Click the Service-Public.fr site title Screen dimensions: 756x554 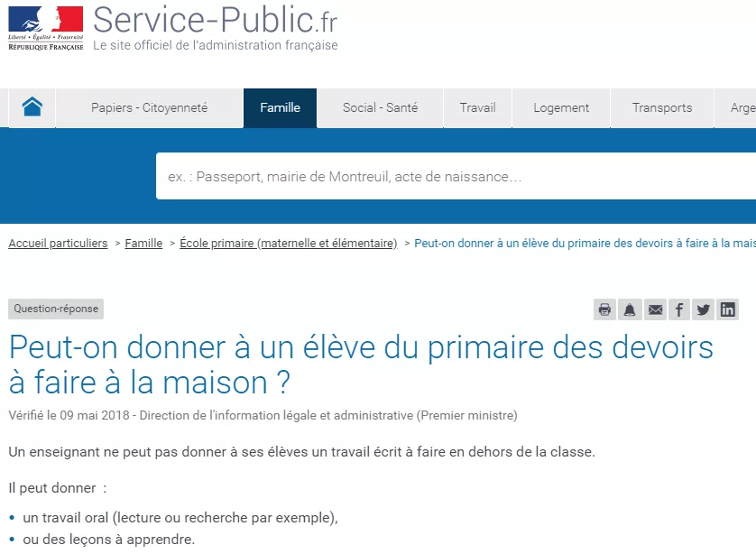(215, 20)
